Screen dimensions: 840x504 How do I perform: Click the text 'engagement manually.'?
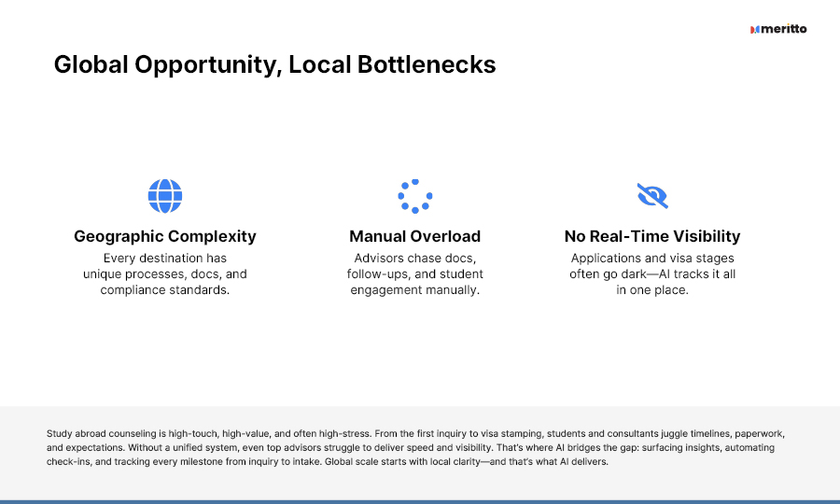coord(415,289)
